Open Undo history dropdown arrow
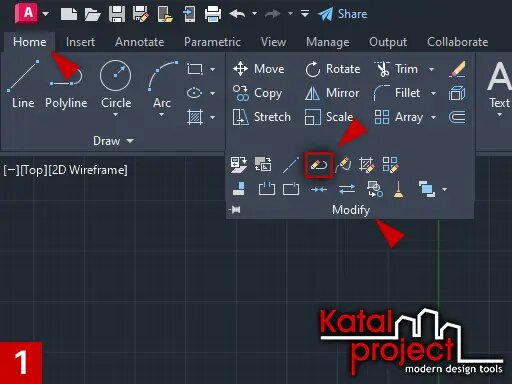512x384 pixels. click(x=254, y=14)
